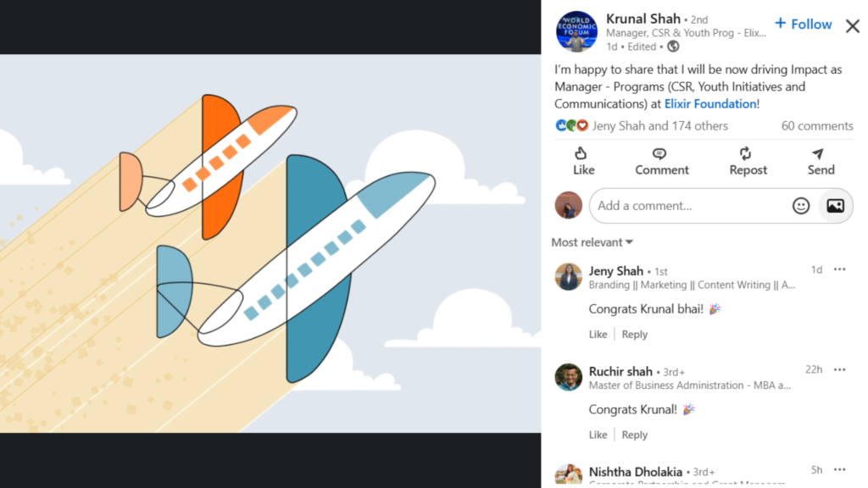Open the Elixir Foundation link
This screenshot has width=868, height=488.
[x=710, y=103]
